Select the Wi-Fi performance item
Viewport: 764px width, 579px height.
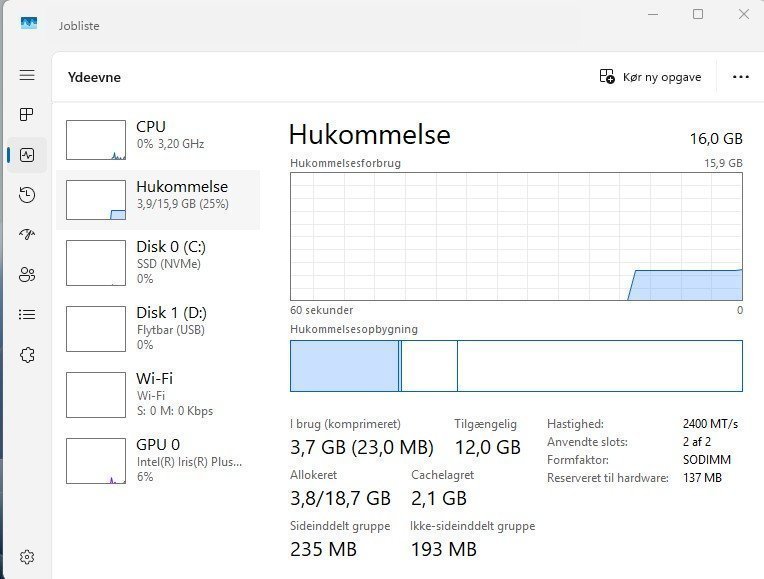click(160, 394)
